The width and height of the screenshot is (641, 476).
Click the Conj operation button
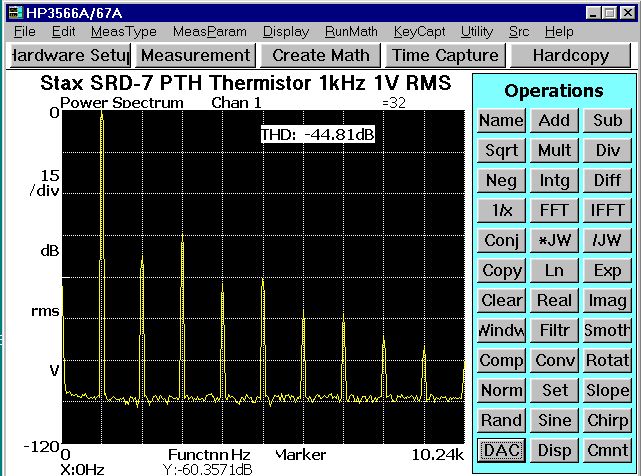click(x=501, y=240)
